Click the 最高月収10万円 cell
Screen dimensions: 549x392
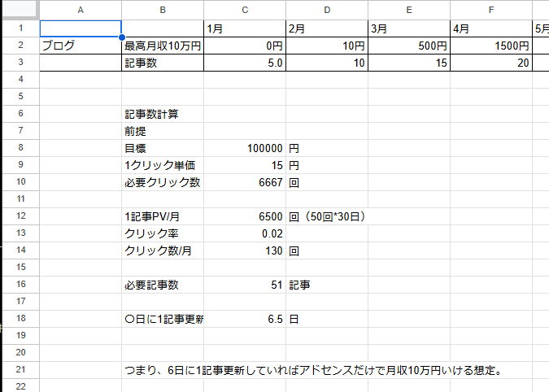163,46
